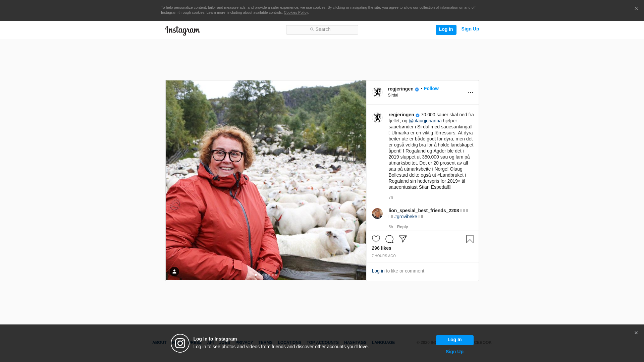
Task: Like the post with heart icon
Action: (376, 239)
